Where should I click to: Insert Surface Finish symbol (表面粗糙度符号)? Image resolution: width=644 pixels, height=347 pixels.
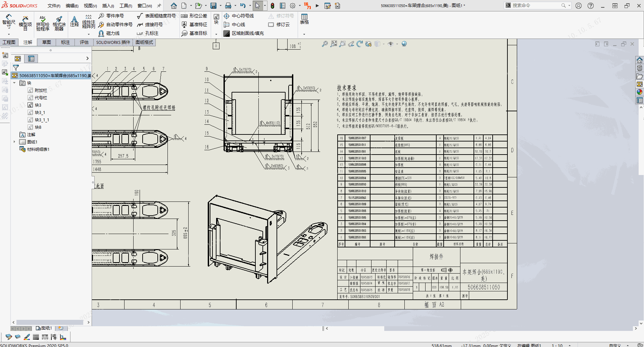tap(156, 16)
